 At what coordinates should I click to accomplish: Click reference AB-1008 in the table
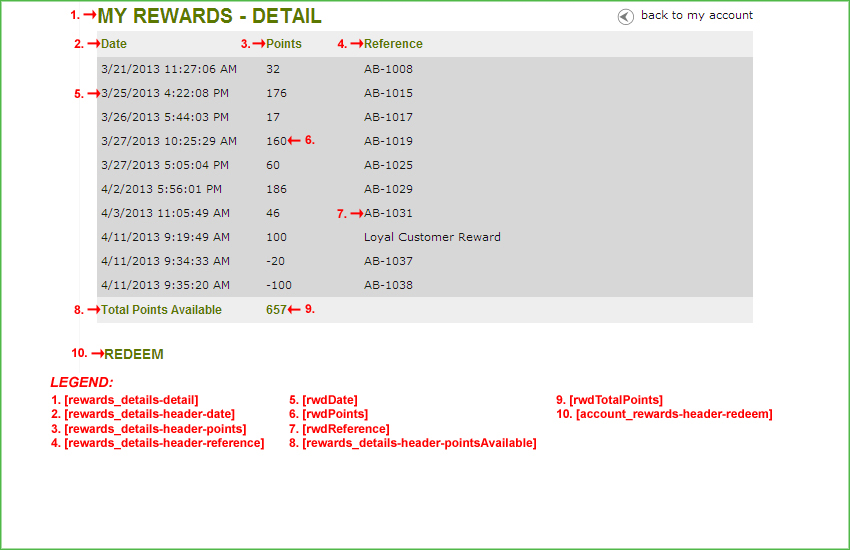click(388, 69)
